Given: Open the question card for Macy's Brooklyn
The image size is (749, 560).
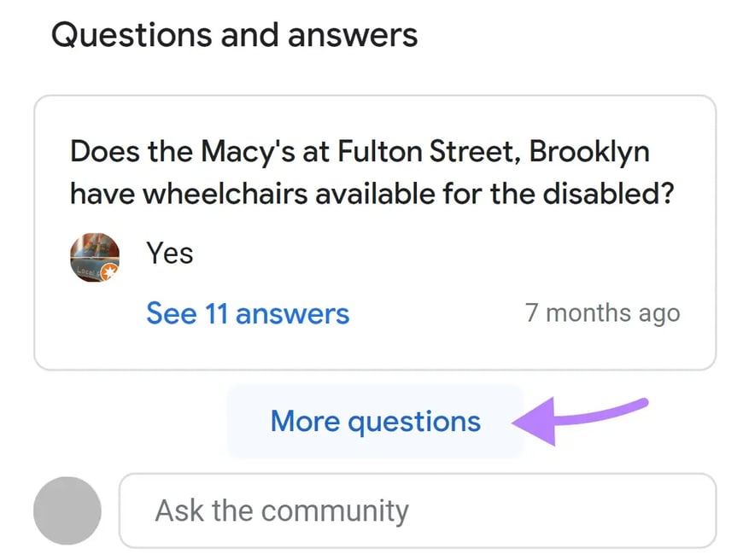Looking at the screenshot, I should 375,232.
